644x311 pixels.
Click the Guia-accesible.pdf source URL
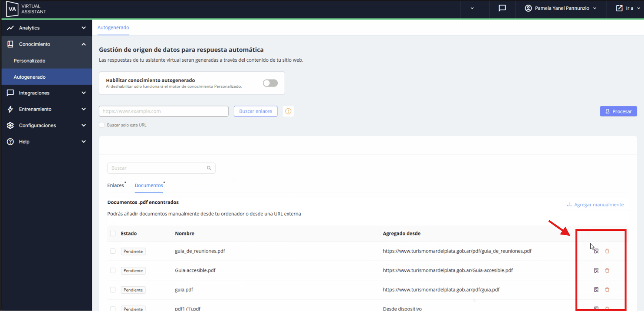click(448, 270)
